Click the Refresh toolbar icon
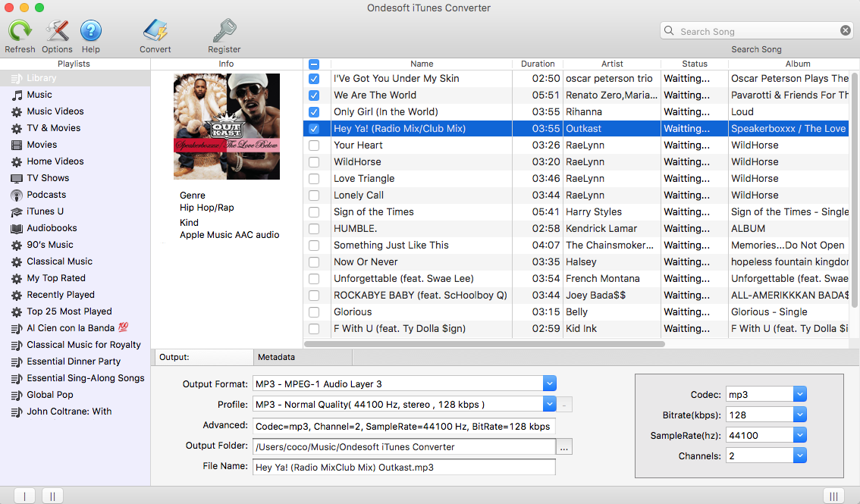 pyautogui.click(x=20, y=31)
